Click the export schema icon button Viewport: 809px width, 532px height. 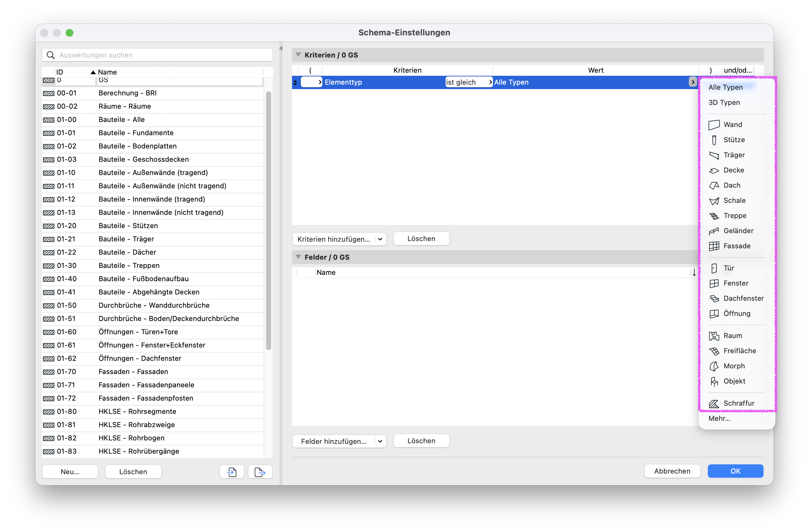(260, 472)
